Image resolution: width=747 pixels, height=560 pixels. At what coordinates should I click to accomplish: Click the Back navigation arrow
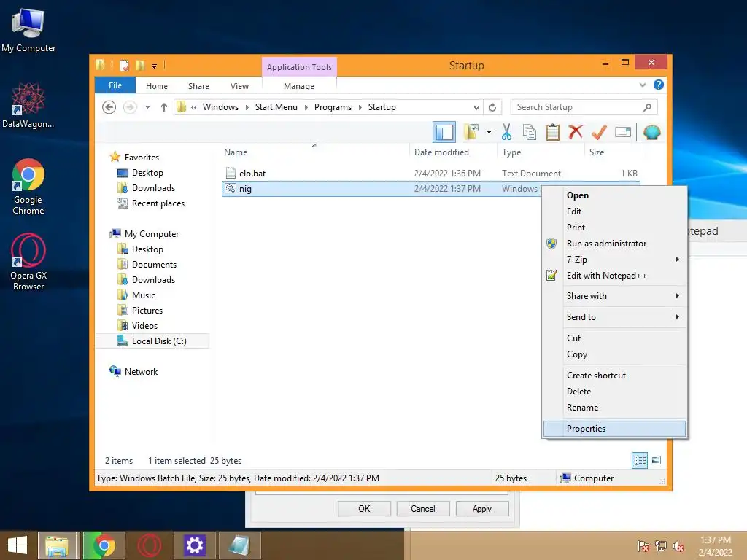109,107
